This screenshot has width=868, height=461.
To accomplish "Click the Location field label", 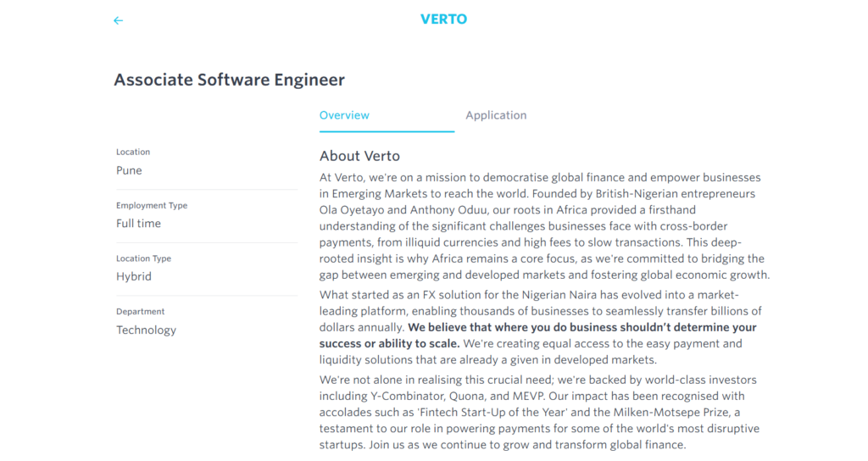I will pos(133,152).
